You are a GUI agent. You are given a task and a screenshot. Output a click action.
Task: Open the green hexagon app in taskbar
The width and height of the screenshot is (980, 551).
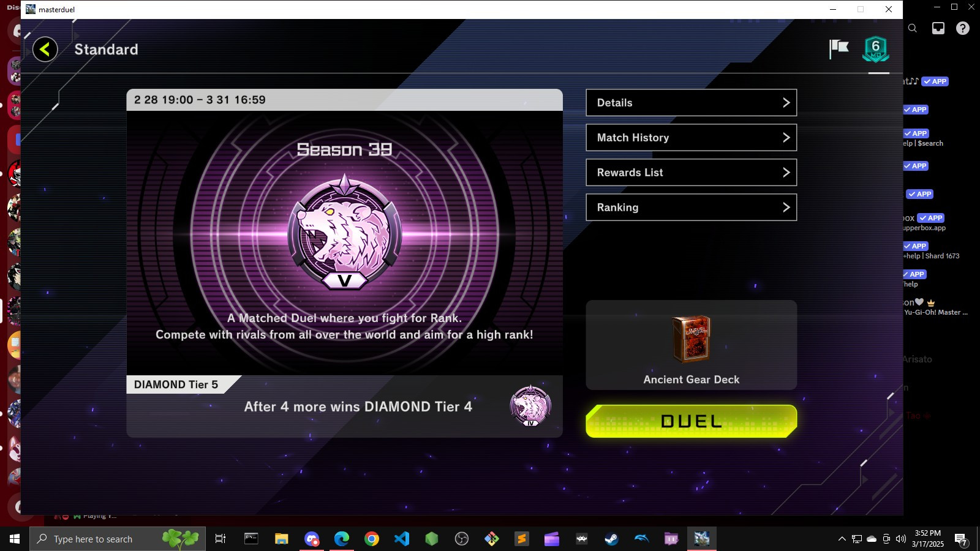[432, 539]
